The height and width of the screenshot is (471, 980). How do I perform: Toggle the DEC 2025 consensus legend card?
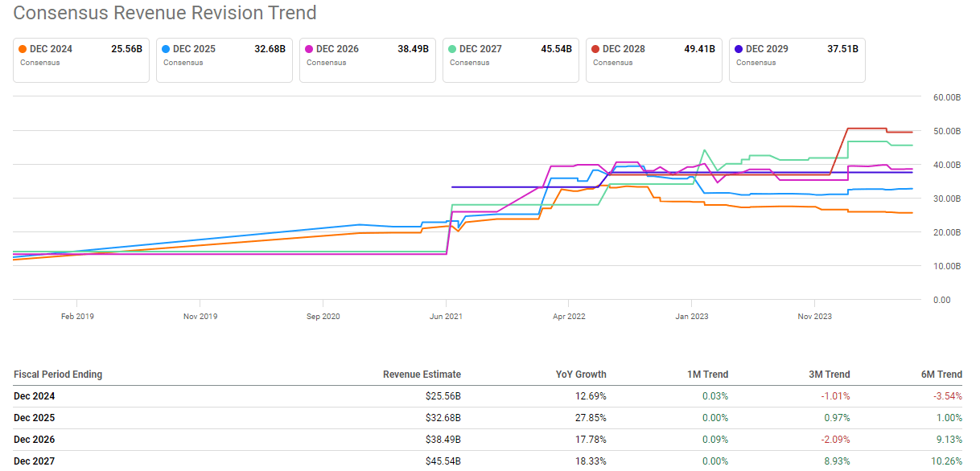coord(224,59)
